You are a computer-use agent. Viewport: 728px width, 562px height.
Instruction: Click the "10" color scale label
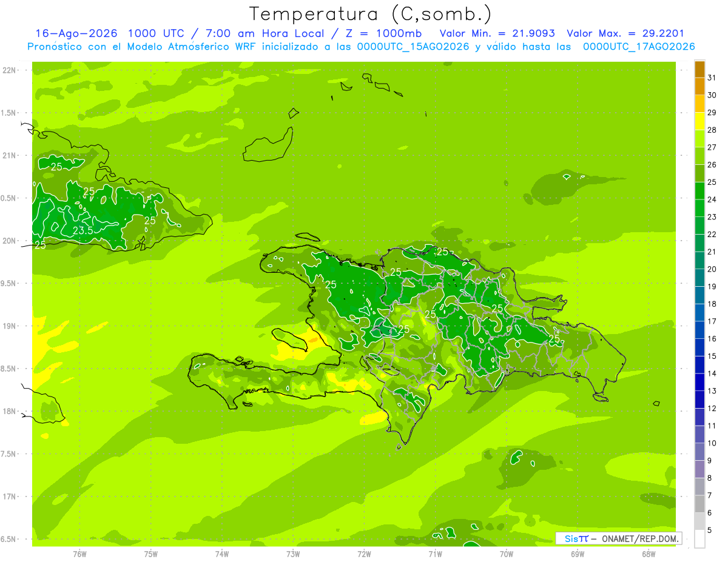pos(712,443)
